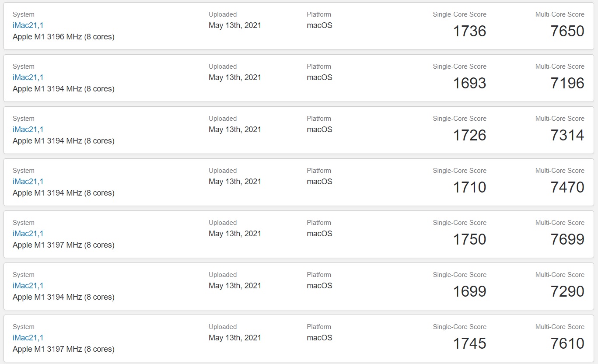Open the iMac21,1 link for the 1745 single-core result
Screen dimensions: 598x364
[28, 338]
